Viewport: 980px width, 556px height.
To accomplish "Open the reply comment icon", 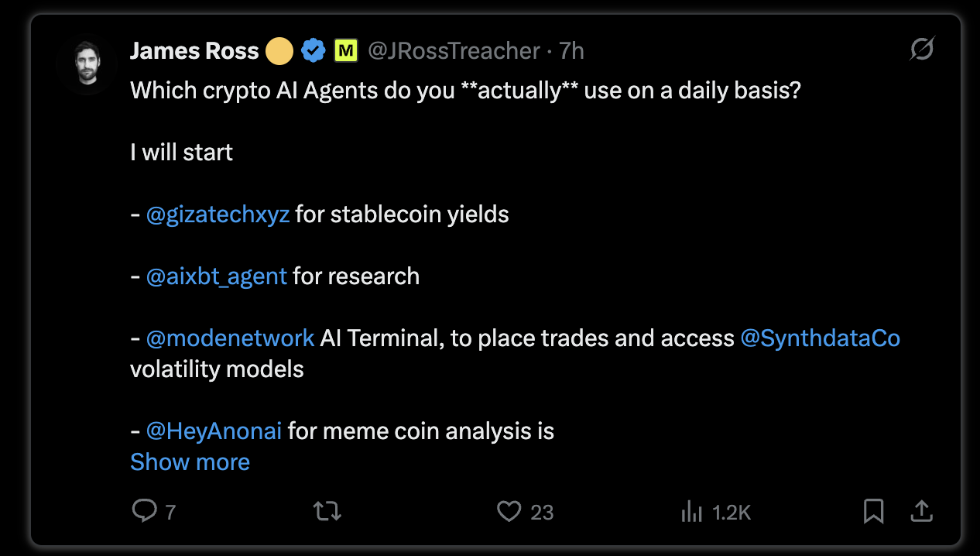I will tap(145, 511).
